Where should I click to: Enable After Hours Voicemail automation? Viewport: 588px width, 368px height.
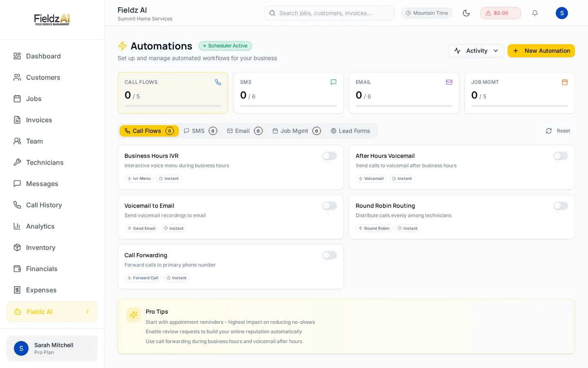click(561, 156)
